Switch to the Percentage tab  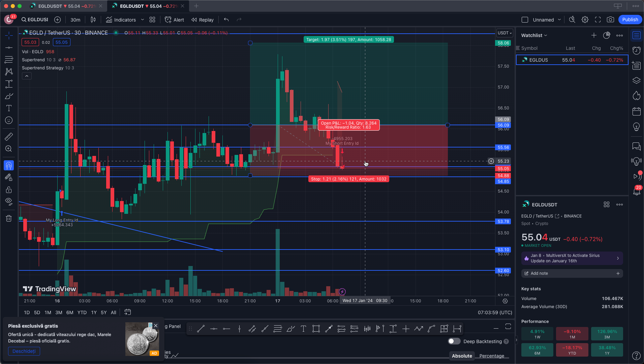[x=492, y=356]
